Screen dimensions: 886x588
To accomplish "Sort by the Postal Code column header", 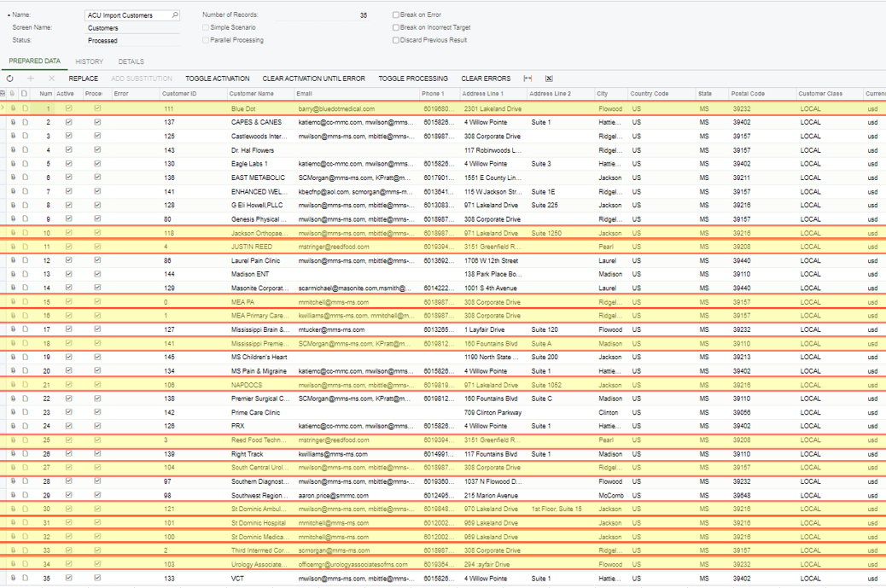I will [x=748, y=94].
